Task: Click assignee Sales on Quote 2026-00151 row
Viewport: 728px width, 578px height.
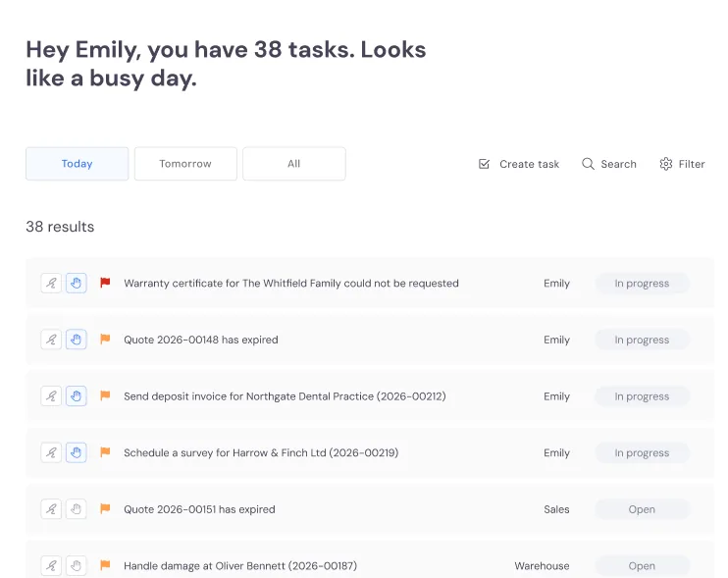Action: [556, 509]
